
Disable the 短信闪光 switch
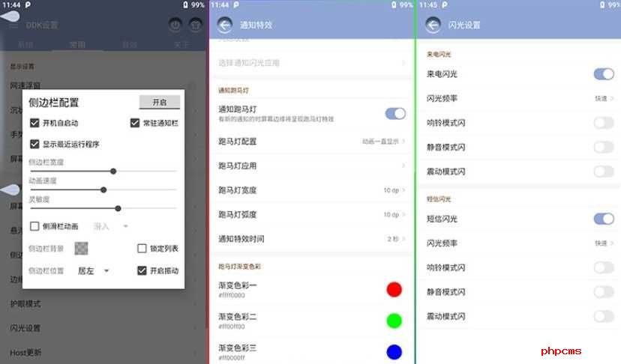point(604,219)
